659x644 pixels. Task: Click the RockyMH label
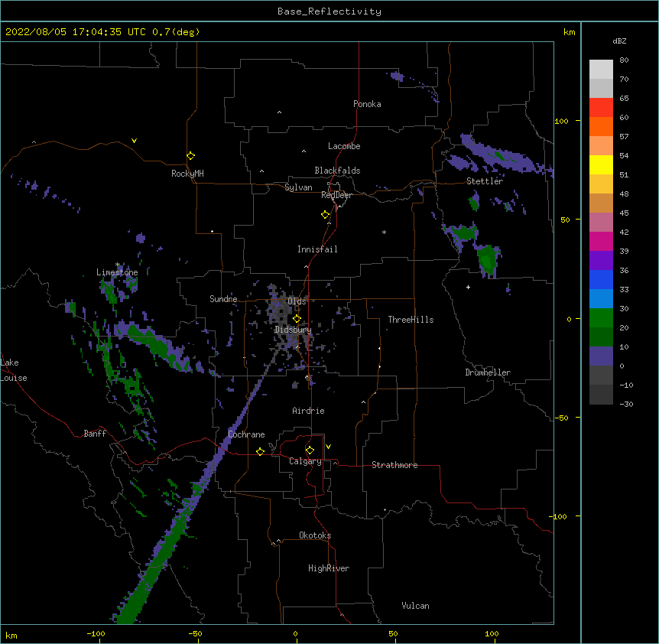(187, 174)
